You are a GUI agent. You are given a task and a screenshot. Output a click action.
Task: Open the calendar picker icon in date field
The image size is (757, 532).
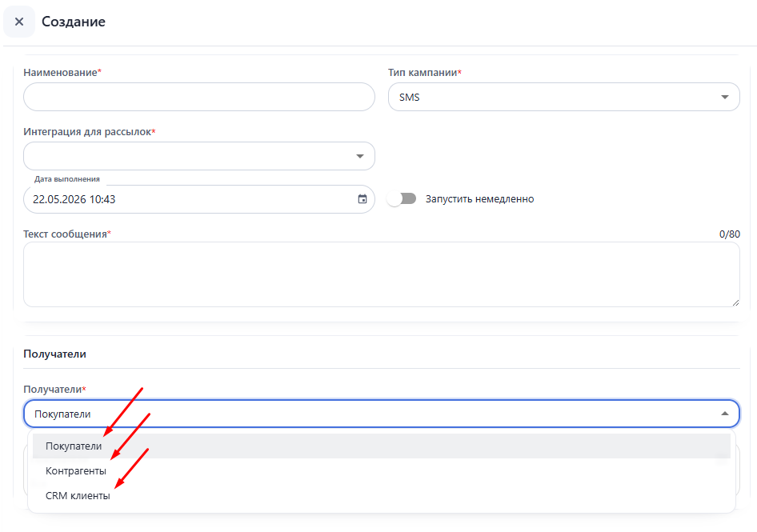click(x=362, y=199)
